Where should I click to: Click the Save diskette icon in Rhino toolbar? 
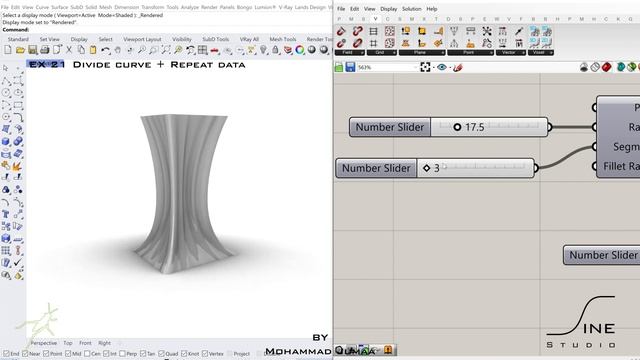click(32, 50)
